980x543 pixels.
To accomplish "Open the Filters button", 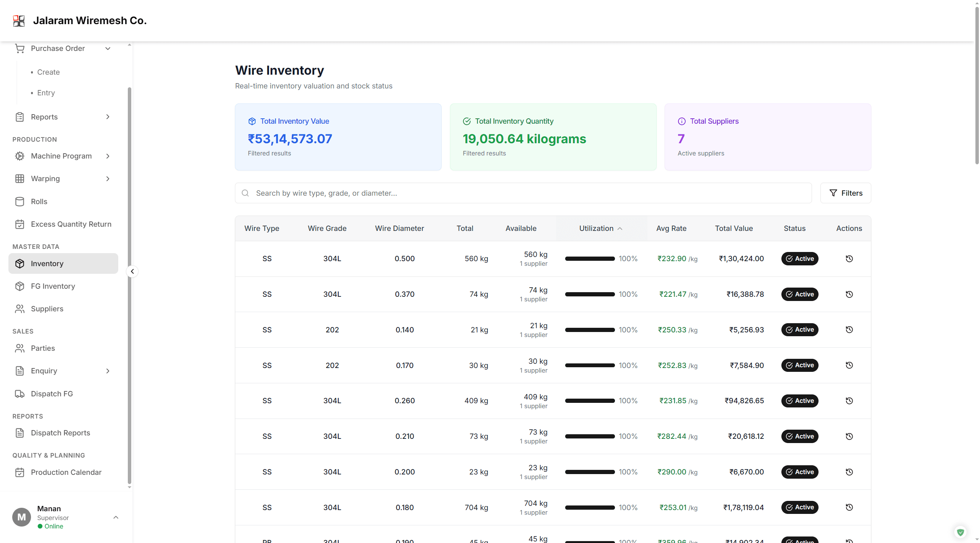I will tap(845, 193).
